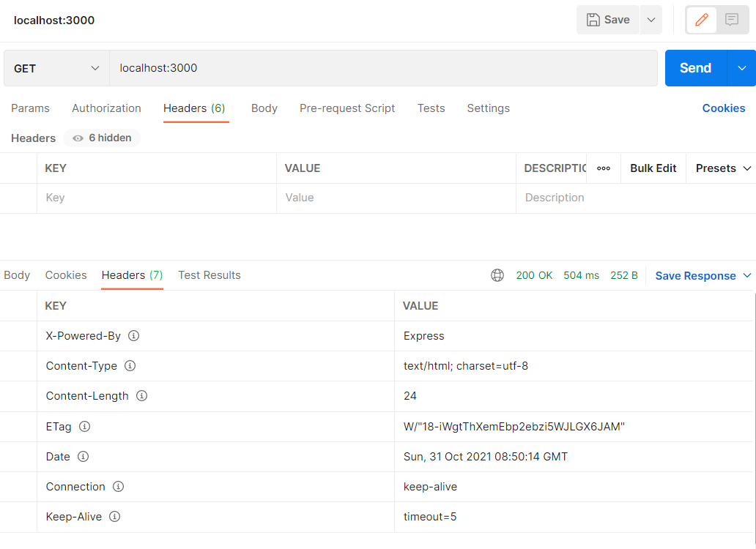The width and height of the screenshot is (756, 549).
Task: Click info icon next to Content-Type
Action: point(130,365)
